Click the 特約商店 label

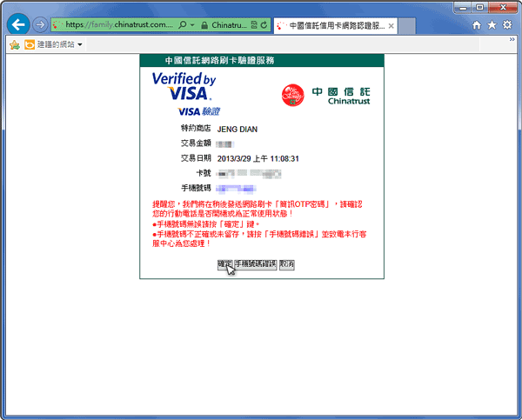click(196, 129)
